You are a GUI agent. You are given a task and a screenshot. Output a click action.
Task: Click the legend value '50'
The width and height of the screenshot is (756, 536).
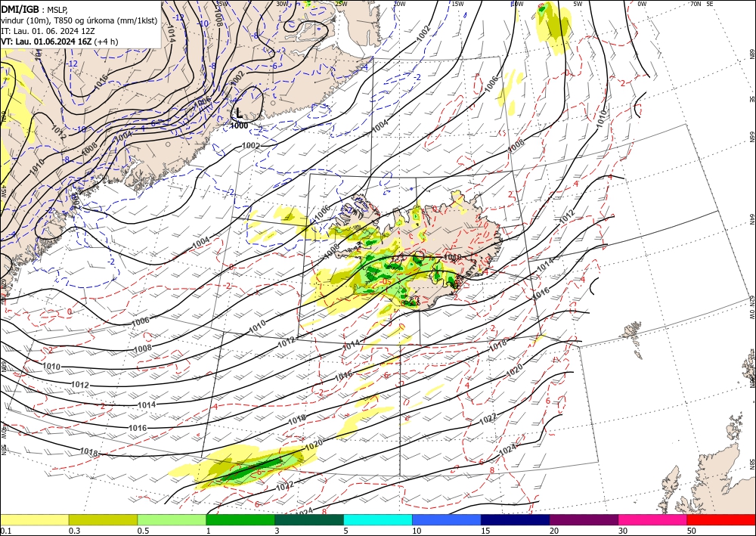click(692, 531)
